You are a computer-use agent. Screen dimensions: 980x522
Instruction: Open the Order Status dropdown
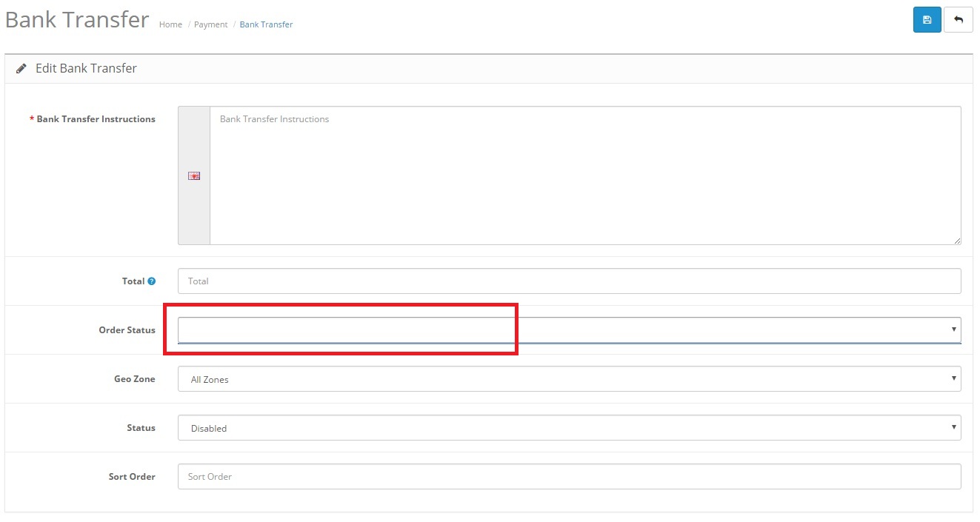pos(570,330)
